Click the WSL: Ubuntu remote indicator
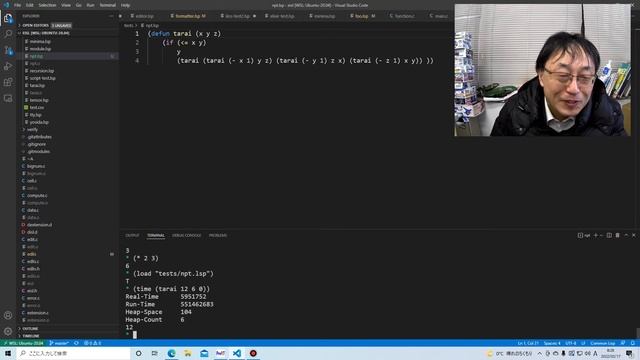640x360 pixels. (24, 343)
